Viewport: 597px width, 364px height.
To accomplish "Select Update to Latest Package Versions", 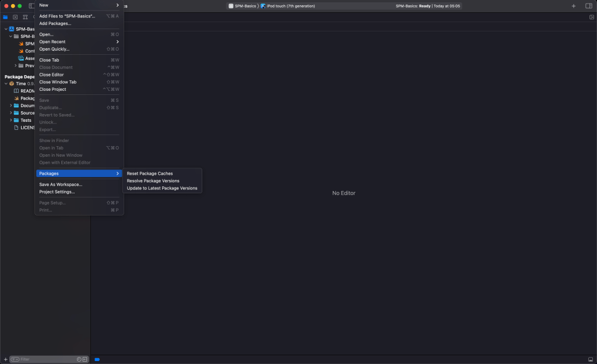I will 162,188.
